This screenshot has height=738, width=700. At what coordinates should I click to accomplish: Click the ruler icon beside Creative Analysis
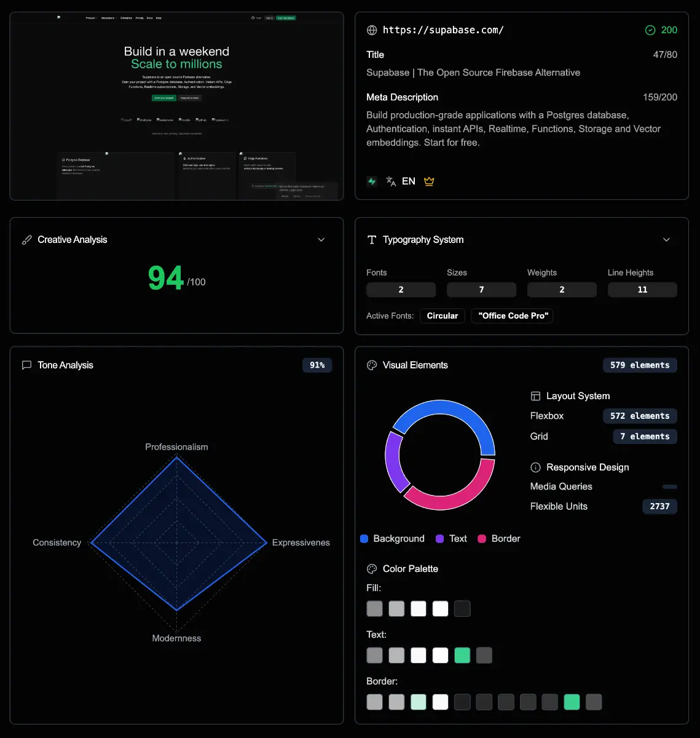(26, 239)
